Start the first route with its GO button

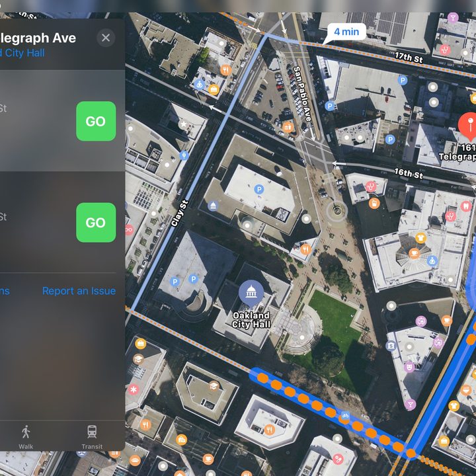point(96,121)
